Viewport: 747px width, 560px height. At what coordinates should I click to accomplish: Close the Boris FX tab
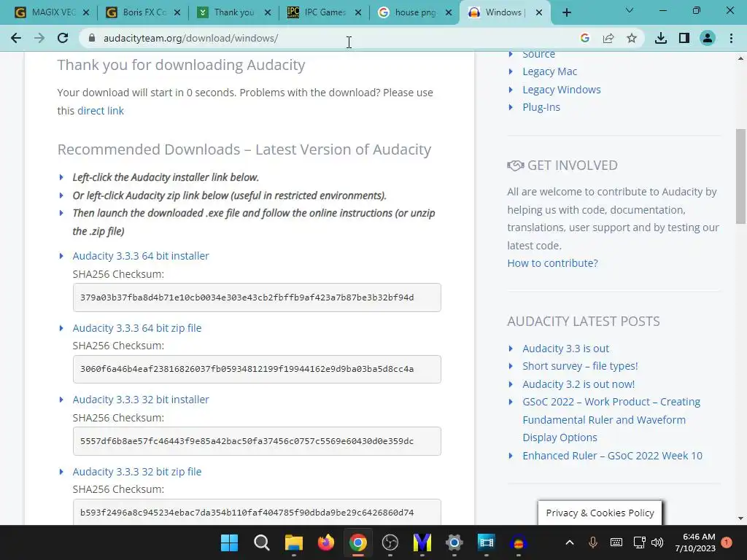pos(177,13)
